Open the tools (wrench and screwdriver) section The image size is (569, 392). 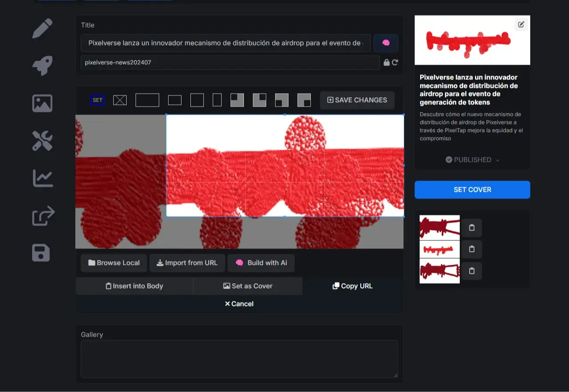tap(42, 140)
